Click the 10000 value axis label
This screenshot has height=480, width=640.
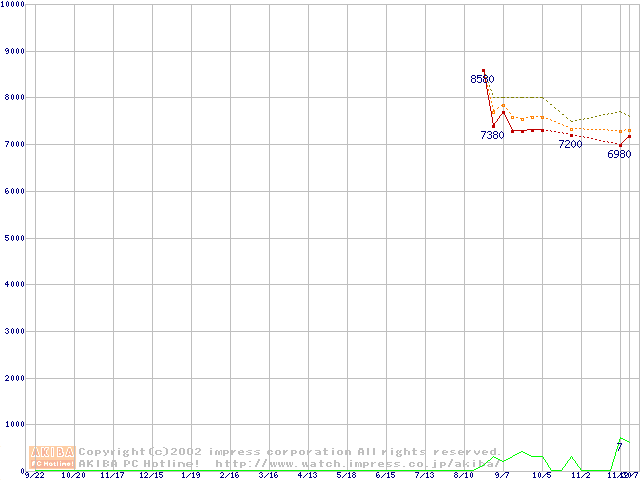(14, 5)
